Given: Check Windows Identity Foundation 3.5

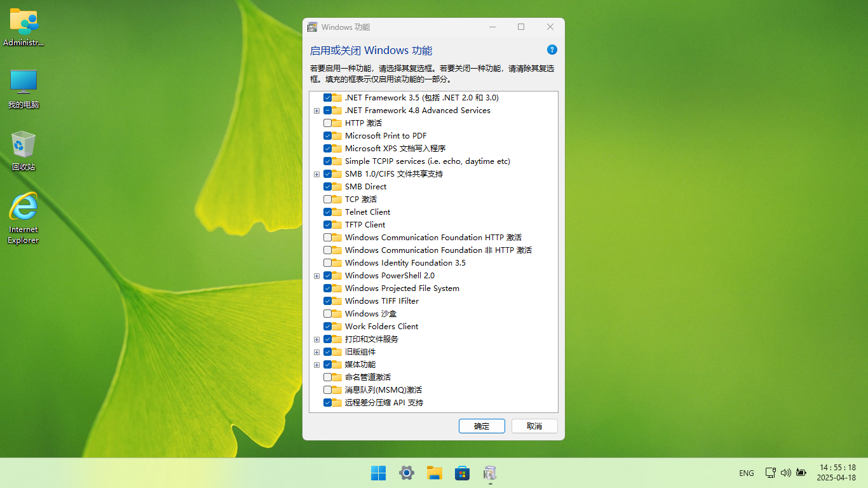Looking at the screenshot, I should coord(327,262).
